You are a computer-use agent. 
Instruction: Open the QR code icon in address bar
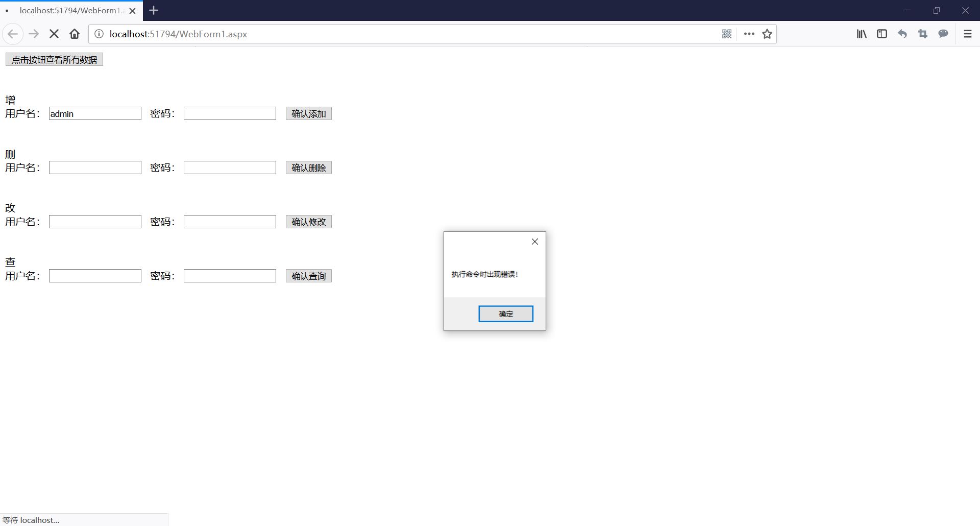coord(727,34)
